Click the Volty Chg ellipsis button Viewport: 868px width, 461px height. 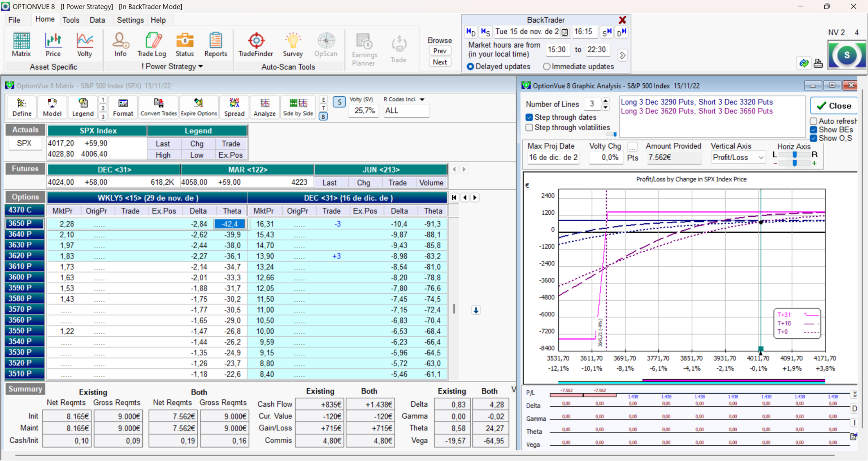632,147
